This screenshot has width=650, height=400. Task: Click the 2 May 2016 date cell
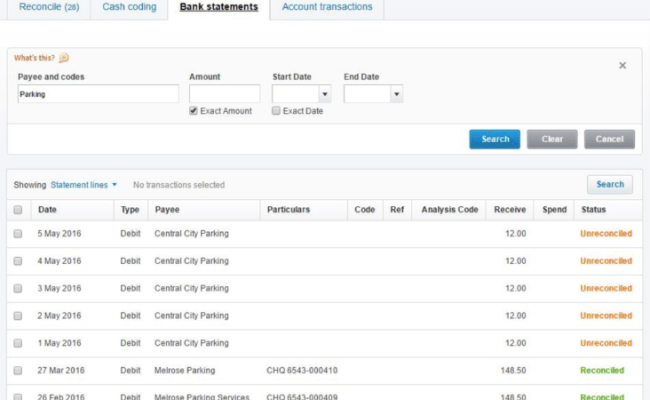59,316
